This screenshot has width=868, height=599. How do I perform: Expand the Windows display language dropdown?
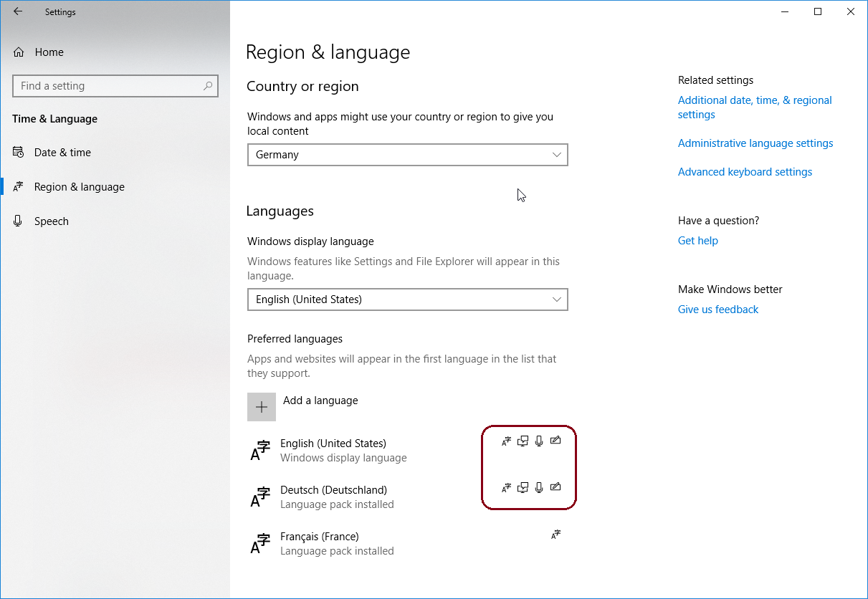(x=407, y=299)
